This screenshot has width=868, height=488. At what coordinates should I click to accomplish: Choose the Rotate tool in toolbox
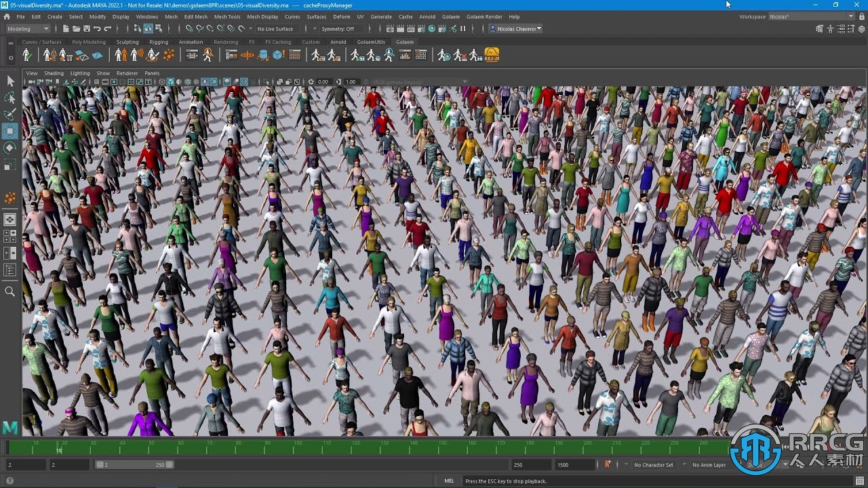coord(10,147)
